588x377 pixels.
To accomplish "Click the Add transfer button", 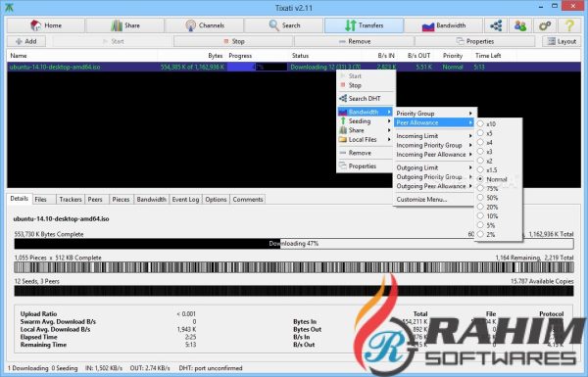I will 26,41.
